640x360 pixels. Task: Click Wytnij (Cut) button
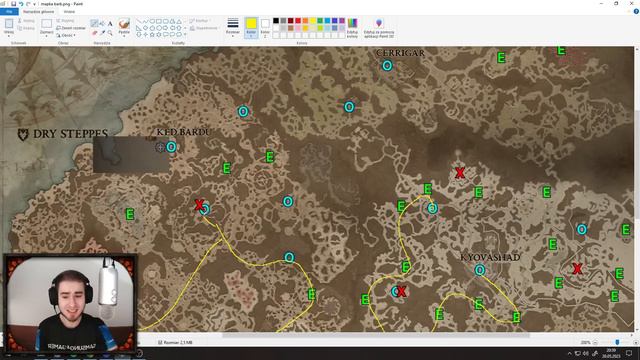point(27,21)
